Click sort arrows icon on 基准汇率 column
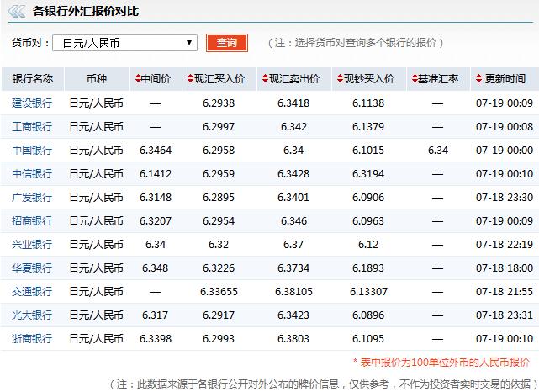Viewport: 539px width, 392px height. (x=413, y=79)
